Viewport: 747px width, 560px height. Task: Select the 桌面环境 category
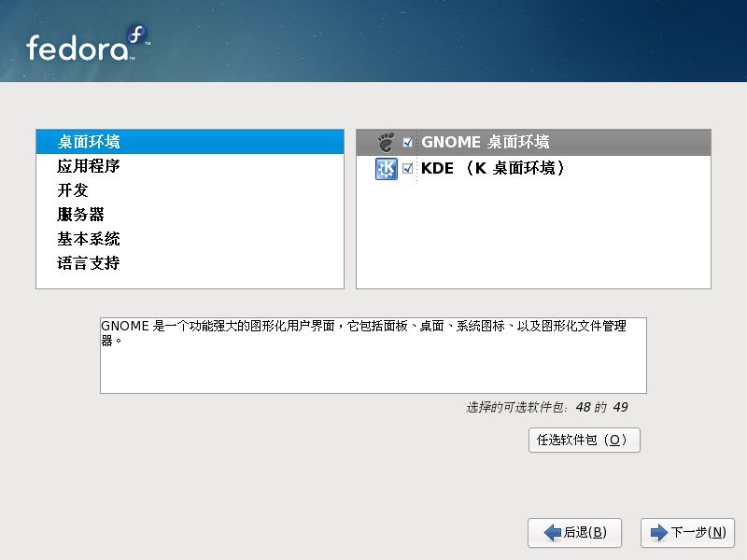pyautogui.click(x=190, y=142)
